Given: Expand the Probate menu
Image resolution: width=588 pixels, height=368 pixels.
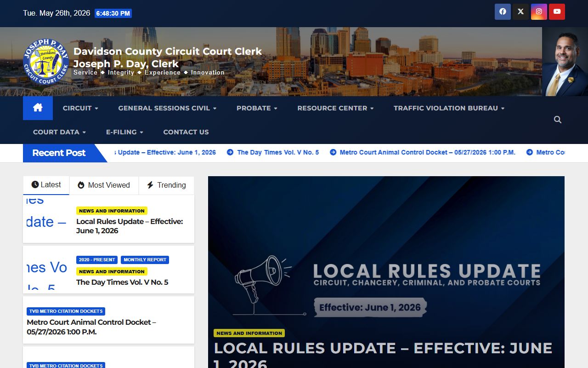Looking at the screenshot, I should [x=257, y=108].
